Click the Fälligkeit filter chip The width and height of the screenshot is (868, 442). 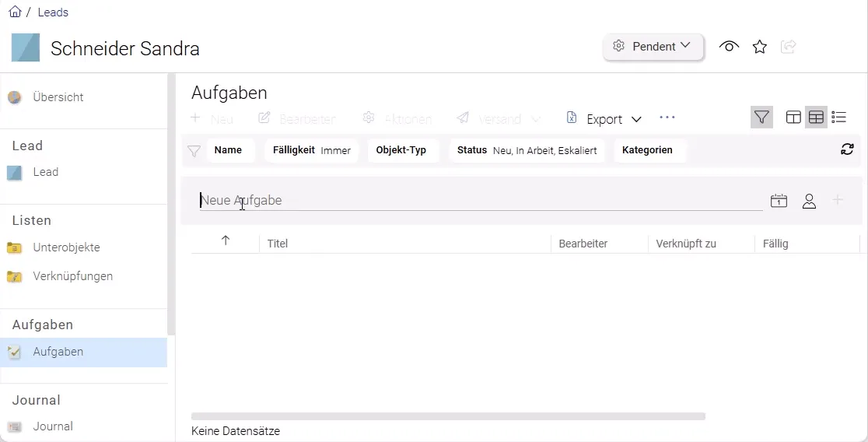[311, 150]
